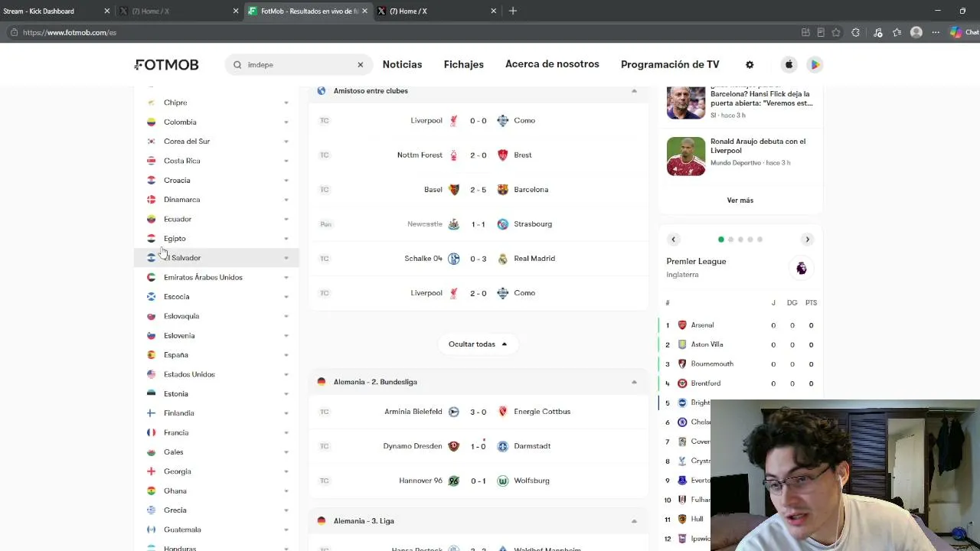Expand the Estados Unidos leagues chevron
The image size is (980, 551).
(286, 375)
